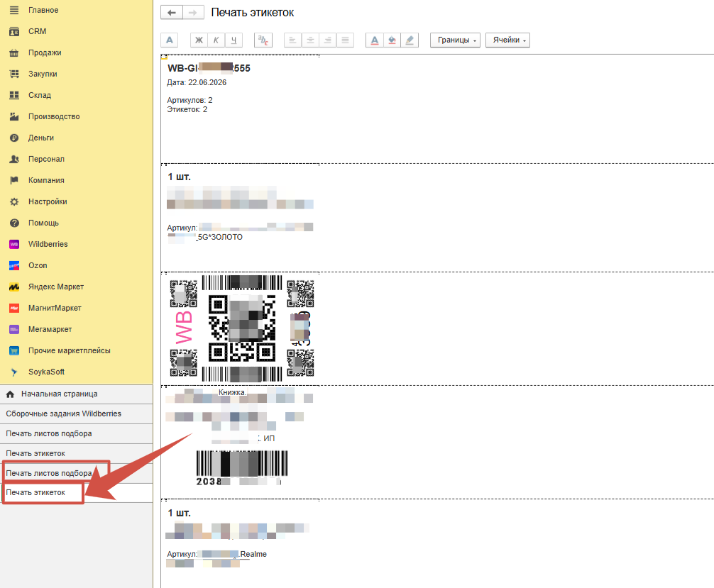
Task: Toggle underline Ч formatting
Action: coord(234,40)
